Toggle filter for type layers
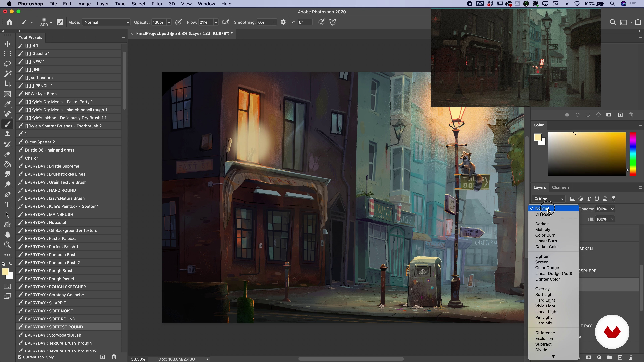 [589, 199]
